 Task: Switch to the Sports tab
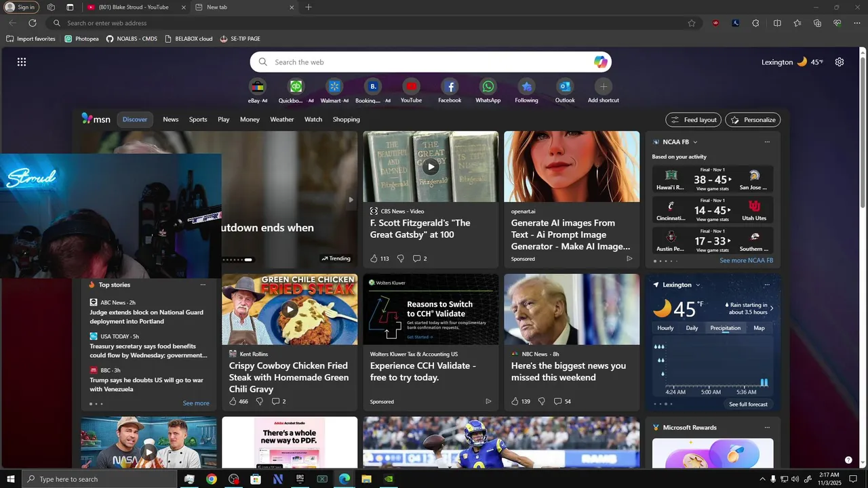coord(198,119)
